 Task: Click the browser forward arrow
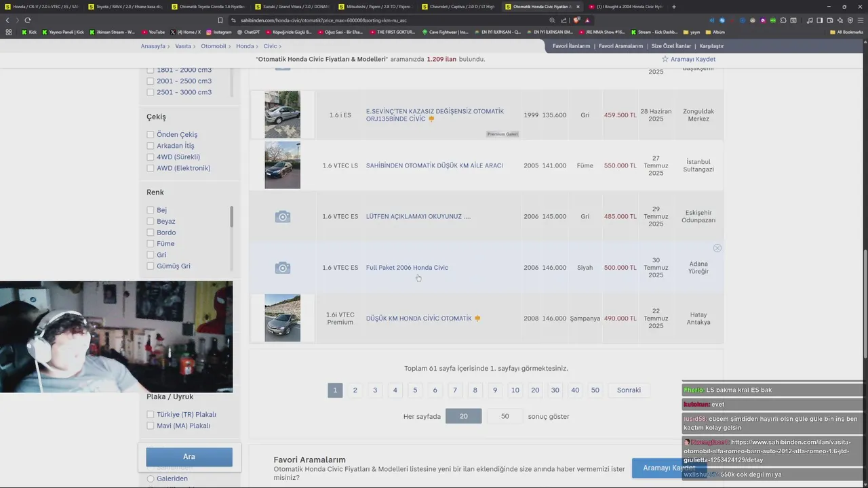[18, 20]
